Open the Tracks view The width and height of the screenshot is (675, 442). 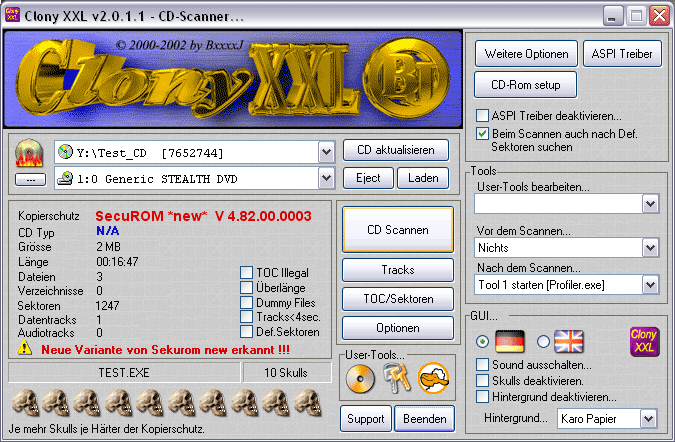point(398,270)
